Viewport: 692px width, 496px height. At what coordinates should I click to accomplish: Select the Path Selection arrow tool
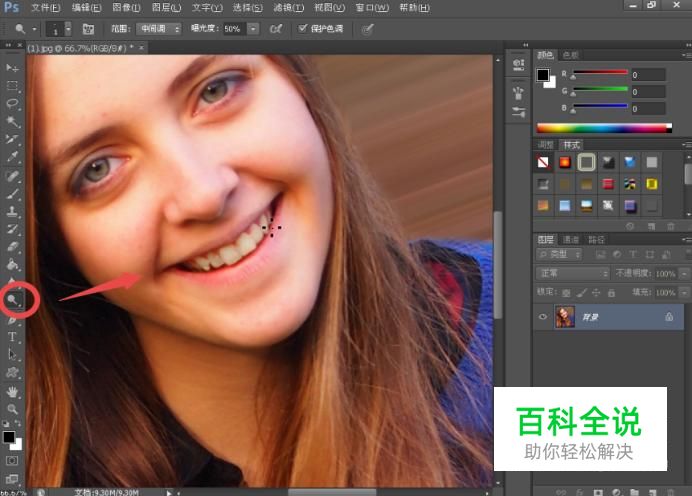pyautogui.click(x=12, y=354)
